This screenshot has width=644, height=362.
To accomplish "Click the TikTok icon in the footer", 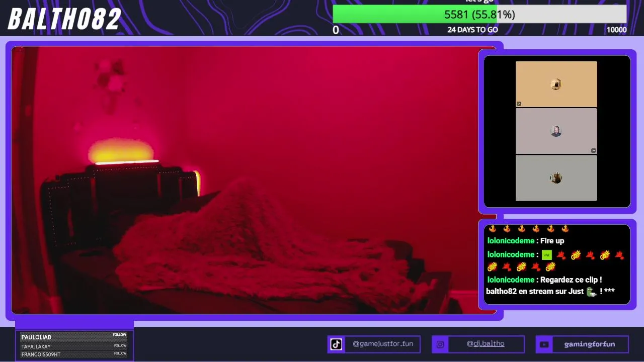I will [x=336, y=344].
